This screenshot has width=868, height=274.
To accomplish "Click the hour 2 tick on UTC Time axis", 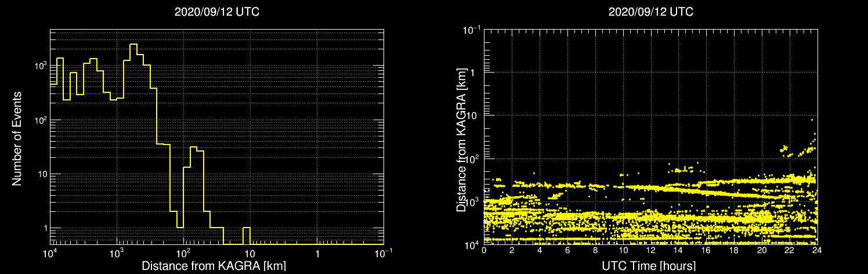I will pos(512,252).
